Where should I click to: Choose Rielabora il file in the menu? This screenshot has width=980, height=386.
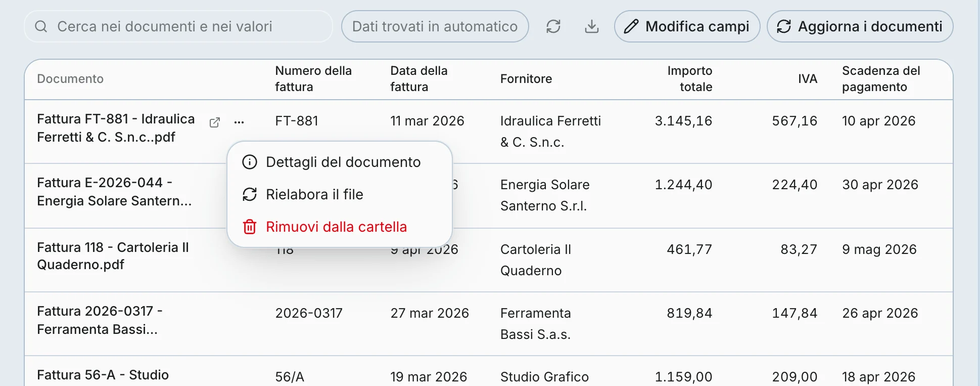point(340,194)
